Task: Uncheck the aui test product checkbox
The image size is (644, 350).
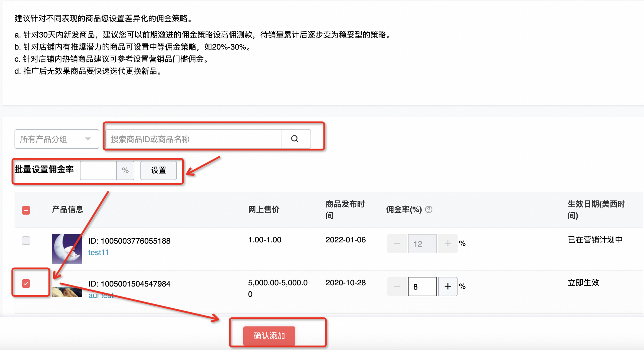Action: click(26, 284)
